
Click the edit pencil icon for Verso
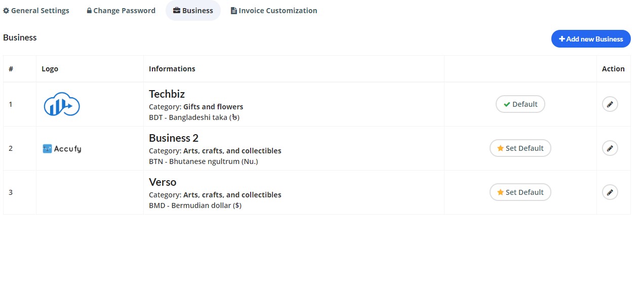pos(610,192)
